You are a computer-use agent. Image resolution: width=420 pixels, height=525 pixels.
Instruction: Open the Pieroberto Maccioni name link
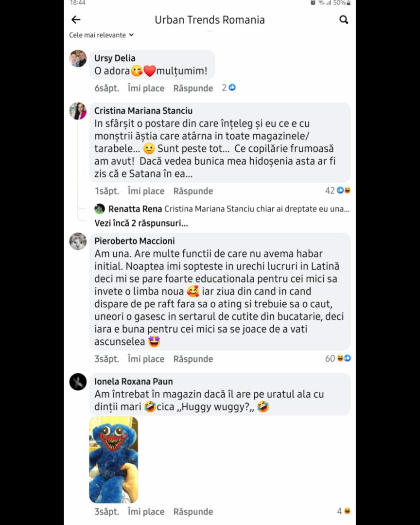coord(134,241)
